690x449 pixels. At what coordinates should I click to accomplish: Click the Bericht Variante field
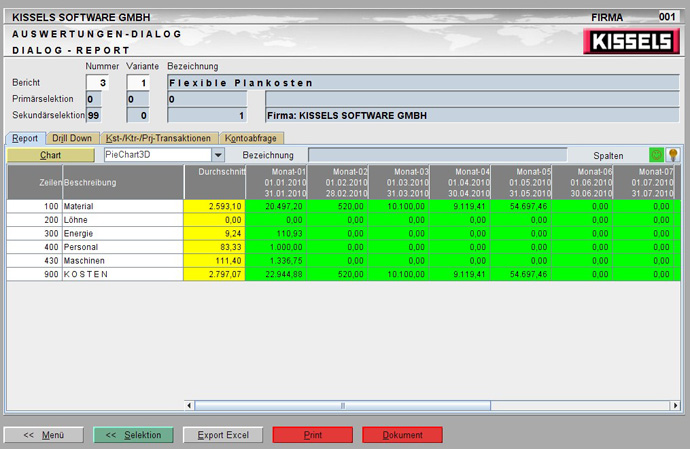pyautogui.click(x=138, y=83)
